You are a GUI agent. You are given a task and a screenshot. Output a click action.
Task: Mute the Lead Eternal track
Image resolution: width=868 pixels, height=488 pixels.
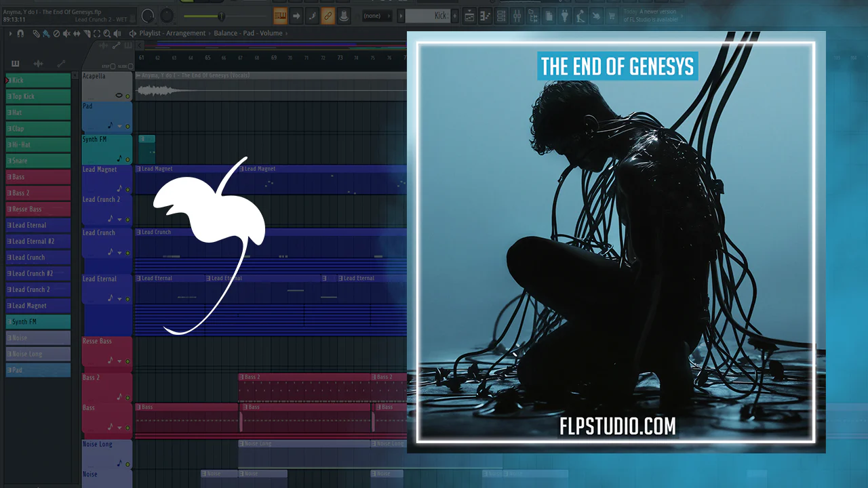point(127,298)
